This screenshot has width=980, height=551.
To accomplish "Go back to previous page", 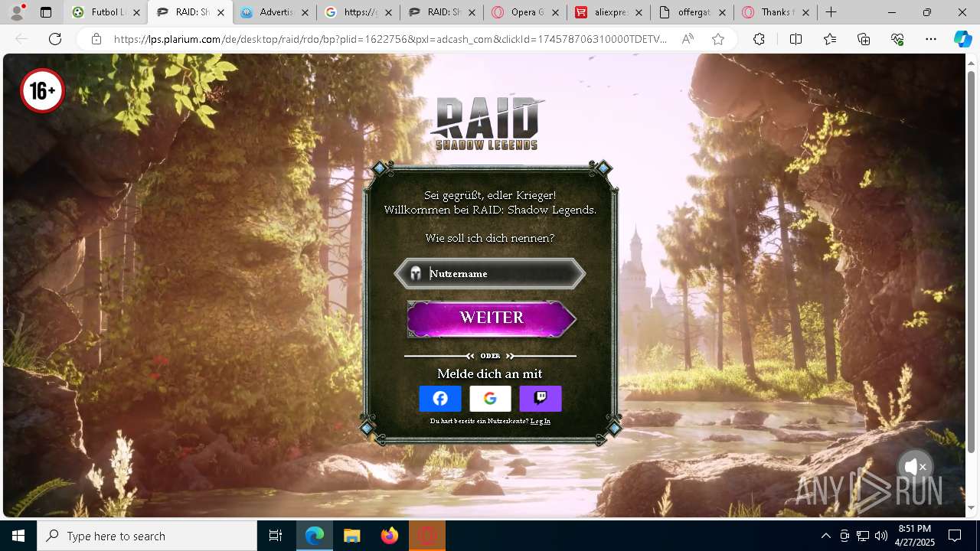I will (x=22, y=39).
